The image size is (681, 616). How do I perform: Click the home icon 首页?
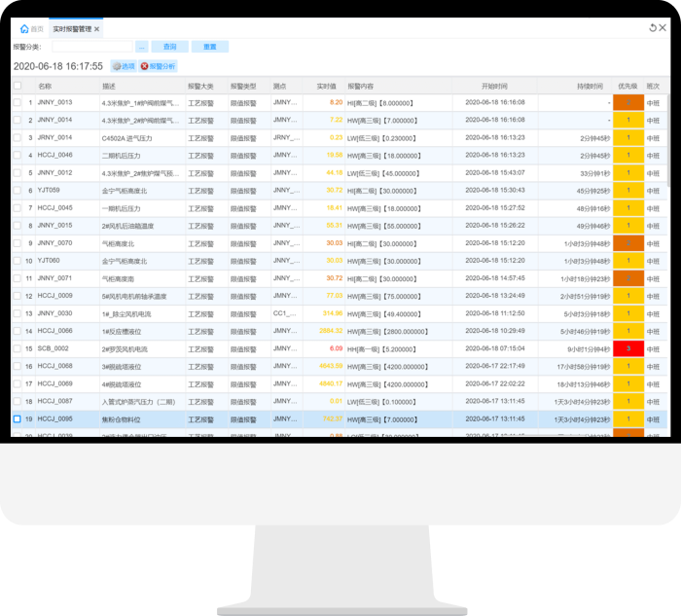pyautogui.click(x=24, y=29)
